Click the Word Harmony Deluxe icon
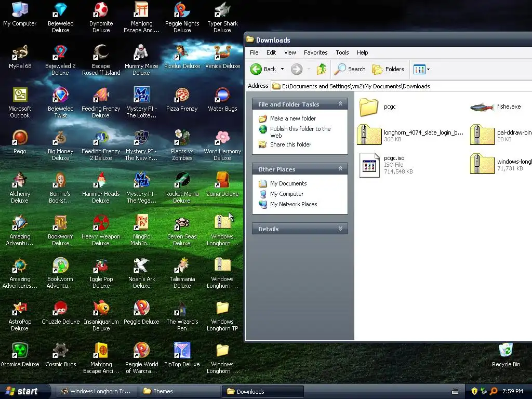The image size is (532, 399). click(x=222, y=145)
